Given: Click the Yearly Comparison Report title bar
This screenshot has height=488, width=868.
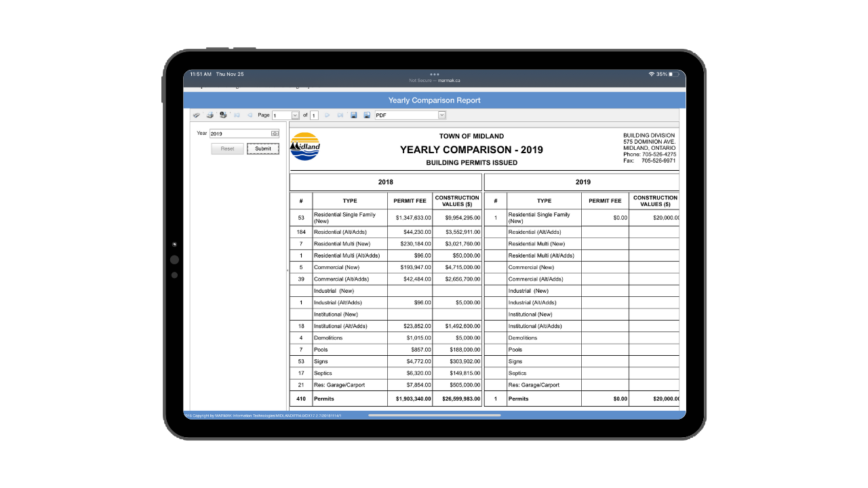Looking at the screenshot, I should pyautogui.click(x=434, y=100).
